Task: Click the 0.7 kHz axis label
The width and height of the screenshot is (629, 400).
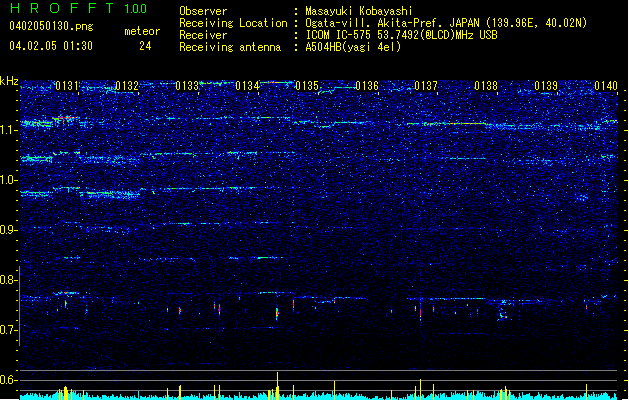Action: coord(9,330)
